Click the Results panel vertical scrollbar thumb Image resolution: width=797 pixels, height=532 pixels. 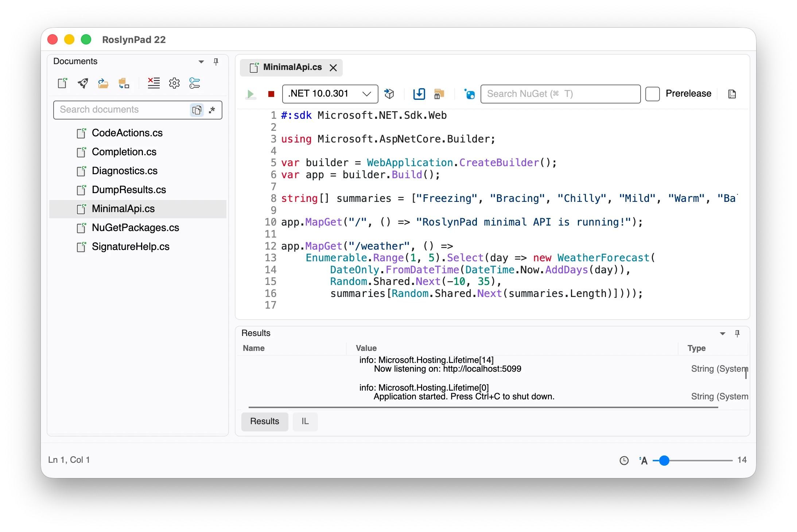click(746, 373)
